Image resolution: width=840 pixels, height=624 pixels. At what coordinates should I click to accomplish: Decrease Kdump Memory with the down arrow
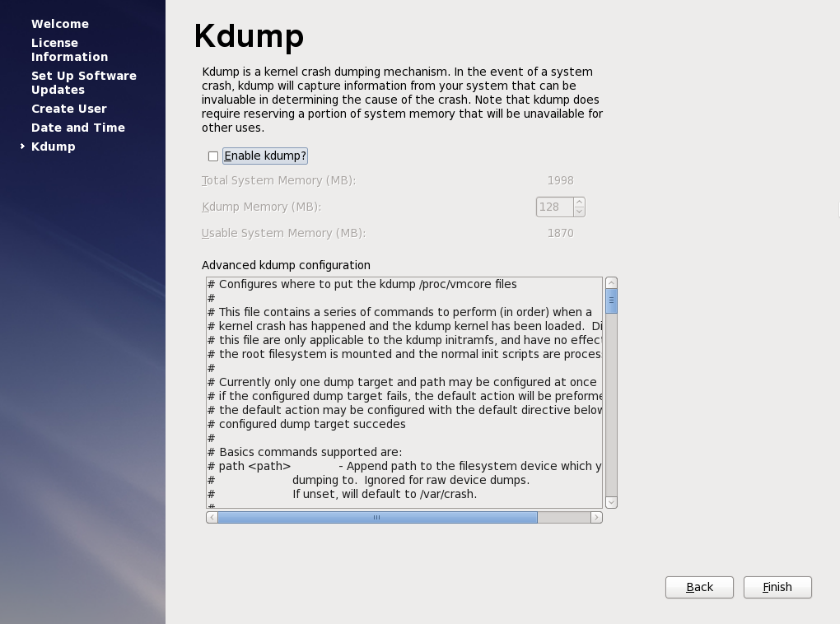pos(579,212)
